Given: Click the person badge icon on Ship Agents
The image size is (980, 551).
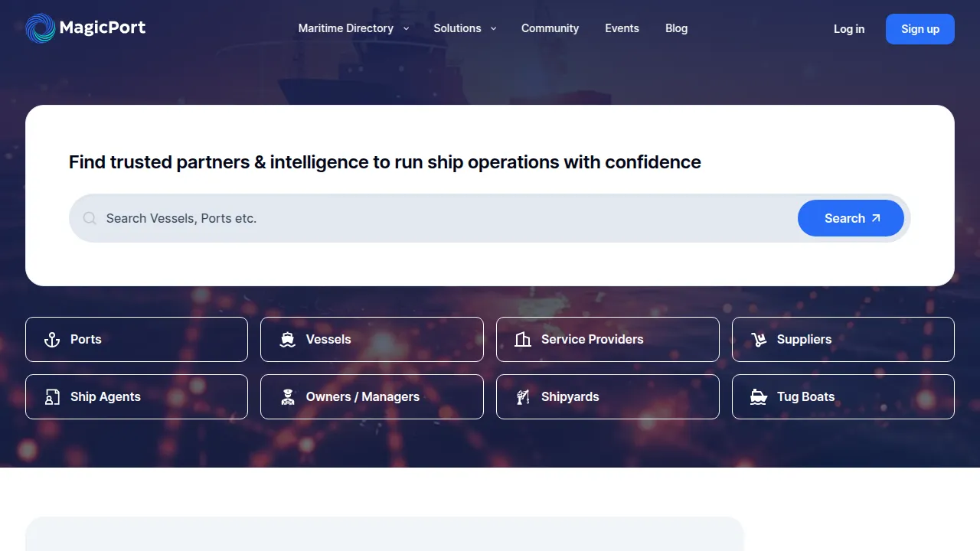Looking at the screenshot, I should pyautogui.click(x=52, y=396).
